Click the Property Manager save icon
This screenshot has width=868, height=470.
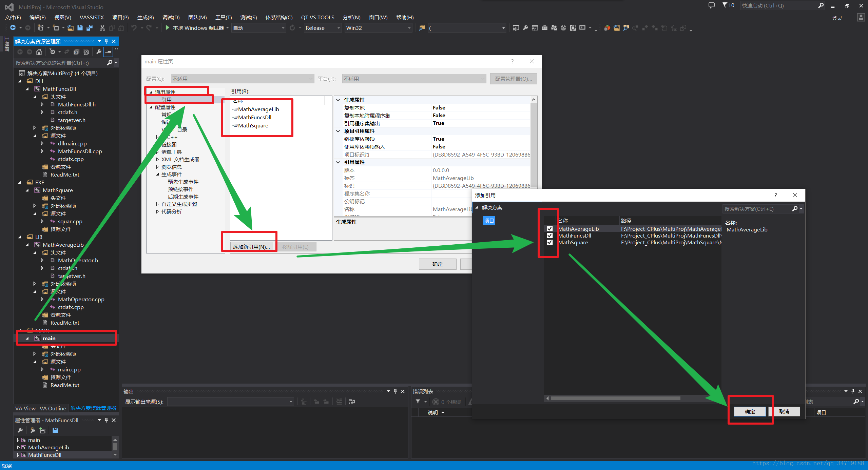[55, 430]
